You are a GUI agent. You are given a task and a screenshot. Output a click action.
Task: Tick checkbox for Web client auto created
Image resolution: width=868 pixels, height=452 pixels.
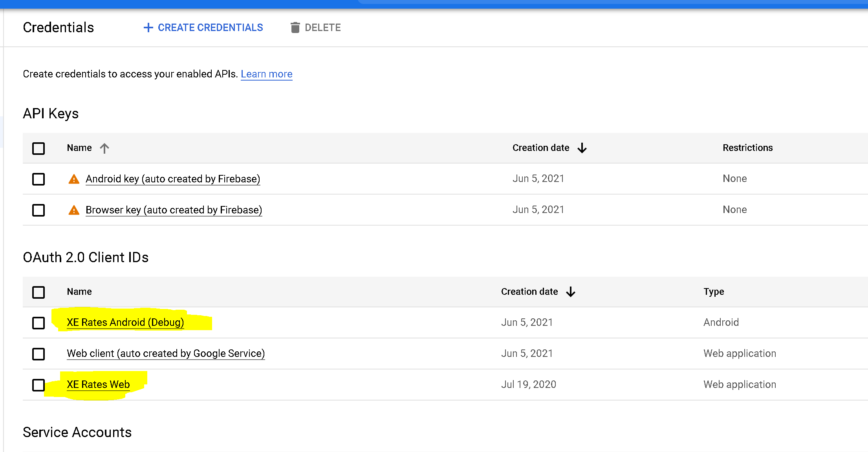click(x=38, y=354)
